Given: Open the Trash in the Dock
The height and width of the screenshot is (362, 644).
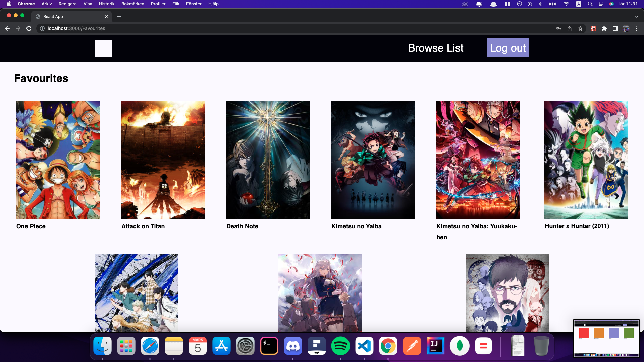Looking at the screenshot, I should click(x=541, y=346).
